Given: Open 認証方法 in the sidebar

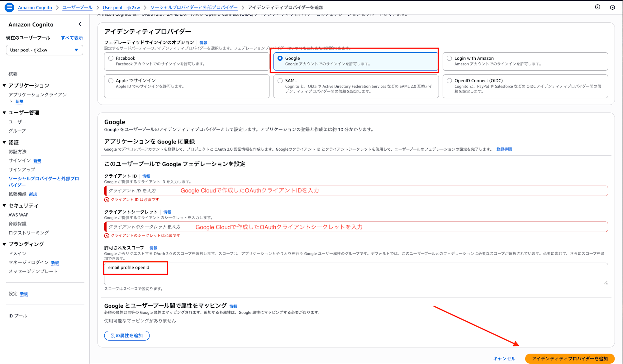Looking at the screenshot, I should pyautogui.click(x=17, y=152).
